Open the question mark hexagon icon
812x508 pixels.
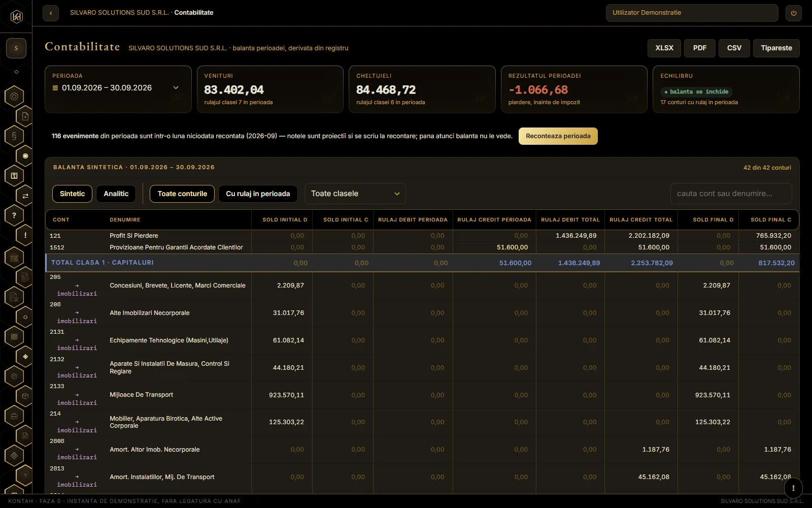14,215
